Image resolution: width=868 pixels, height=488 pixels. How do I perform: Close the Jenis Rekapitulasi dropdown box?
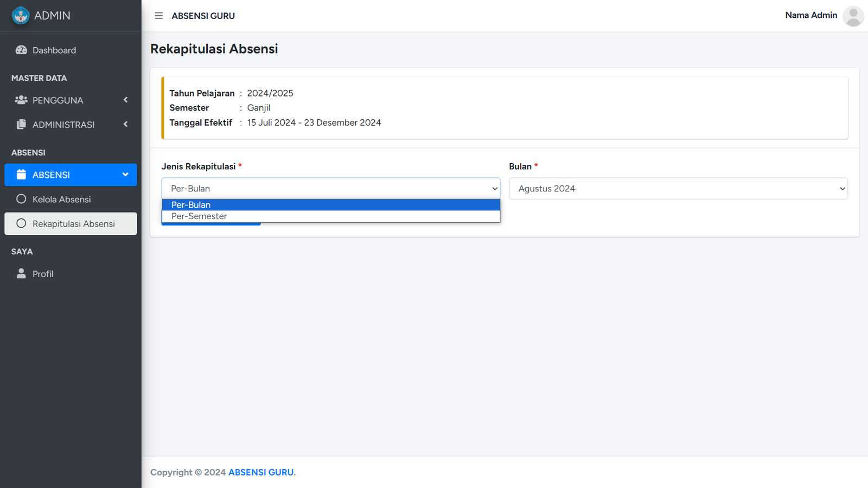click(330, 189)
